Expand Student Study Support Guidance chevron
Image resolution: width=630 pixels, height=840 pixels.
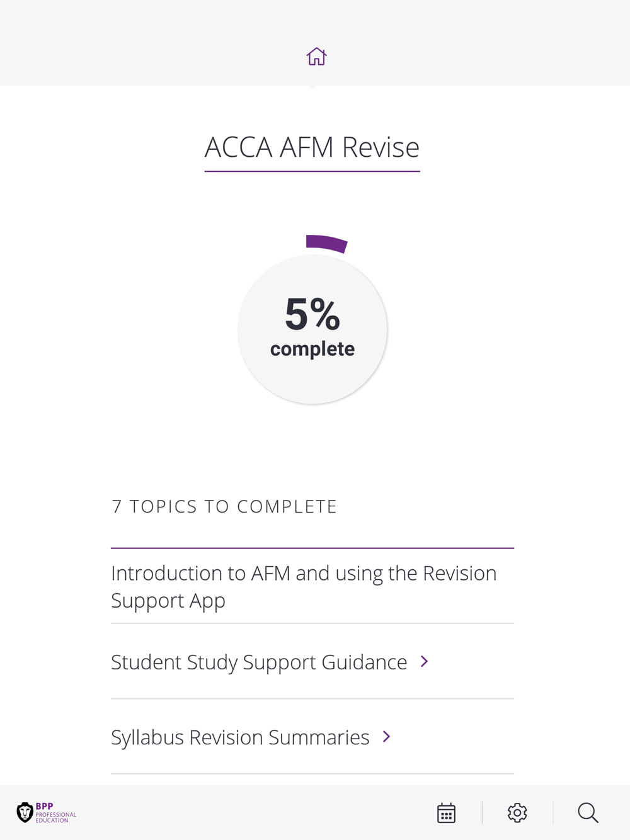click(x=425, y=662)
